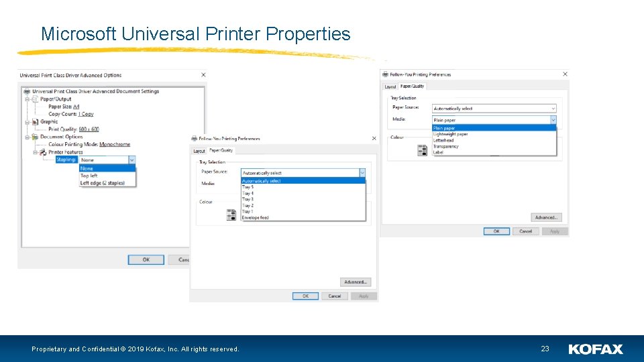The image size is (644, 362).
Task: Choose Label media type
Action: click(494, 152)
